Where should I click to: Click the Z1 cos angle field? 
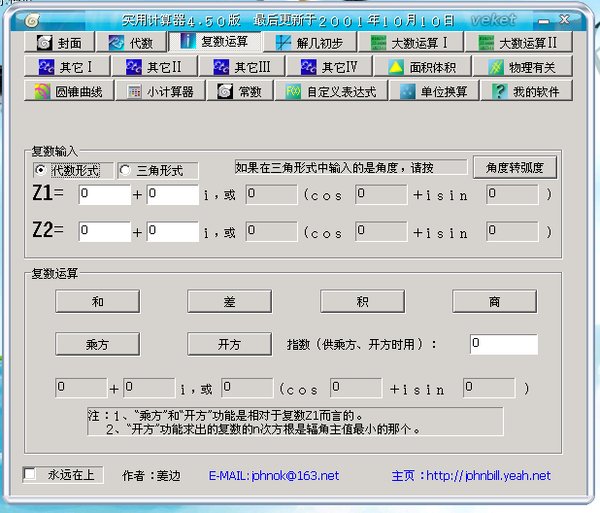point(381,194)
